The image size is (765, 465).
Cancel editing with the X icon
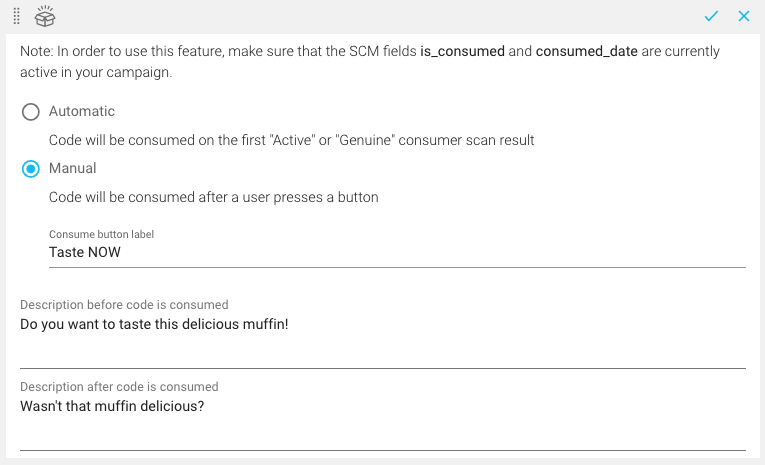coord(744,16)
